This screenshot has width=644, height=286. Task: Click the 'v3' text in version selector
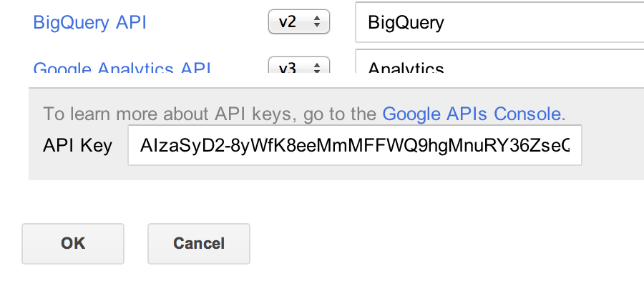coord(288,69)
